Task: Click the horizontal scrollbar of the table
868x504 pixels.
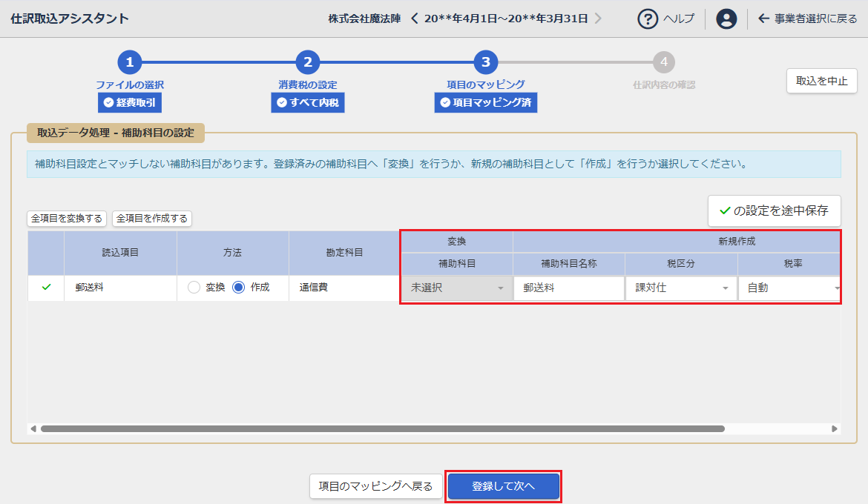Action: coord(382,428)
